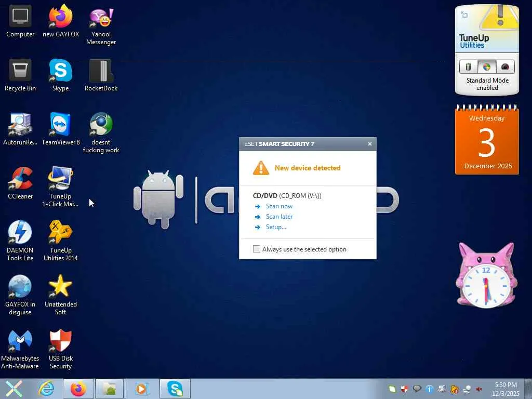Viewport: 532px width, 399px height.
Task: Open the calendar gadget showing Wednesday 3
Action: tap(486, 140)
